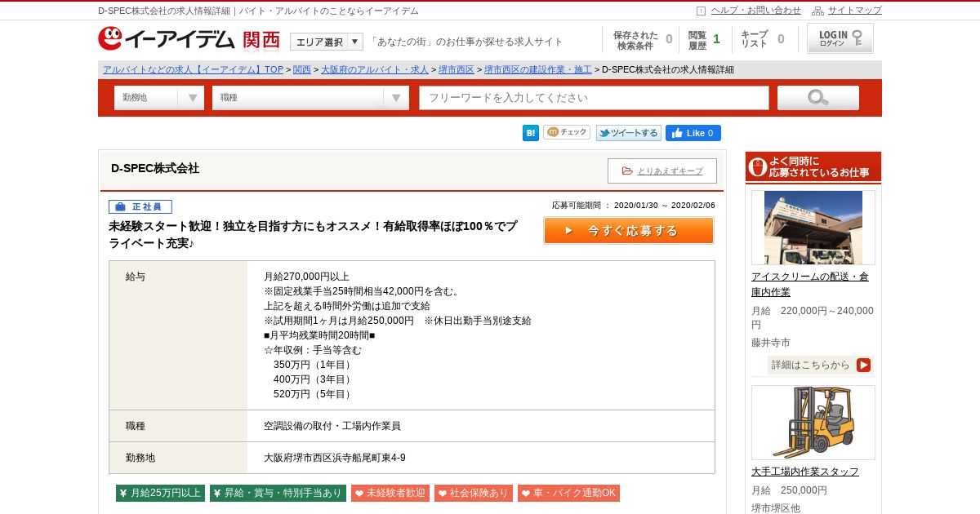Focus the free word search field

coord(595,98)
